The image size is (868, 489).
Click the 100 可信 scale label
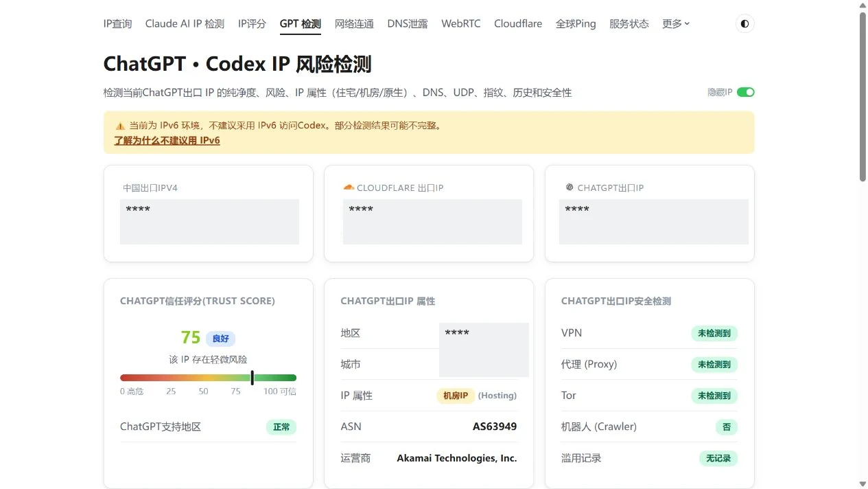(280, 391)
